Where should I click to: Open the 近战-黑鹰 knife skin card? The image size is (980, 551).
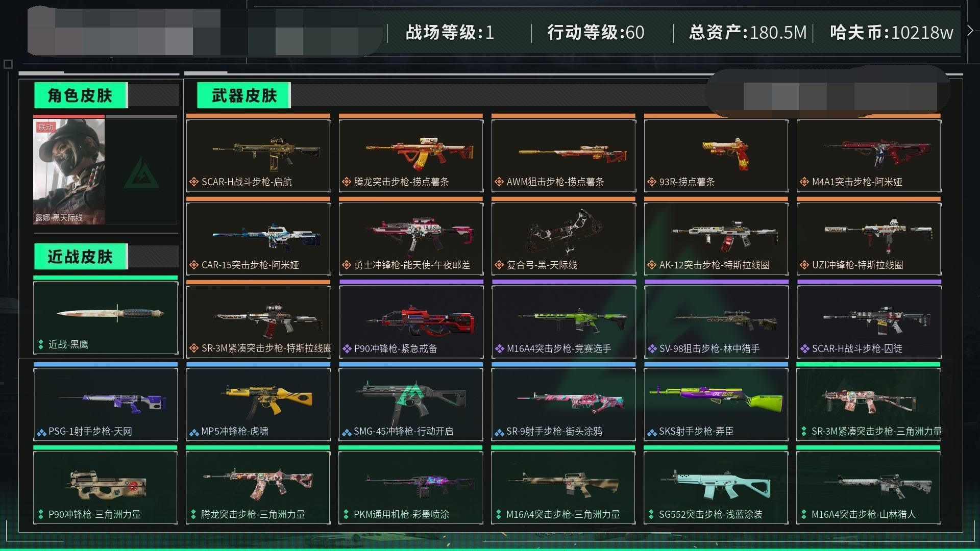[x=106, y=317]
